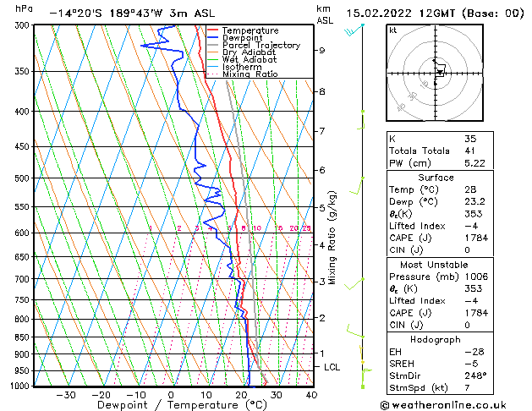Image resolution: width=532 pixels, height=411 pixels.
Task: Click the StmSpd (kt) value 7
Action: (467, 388)
